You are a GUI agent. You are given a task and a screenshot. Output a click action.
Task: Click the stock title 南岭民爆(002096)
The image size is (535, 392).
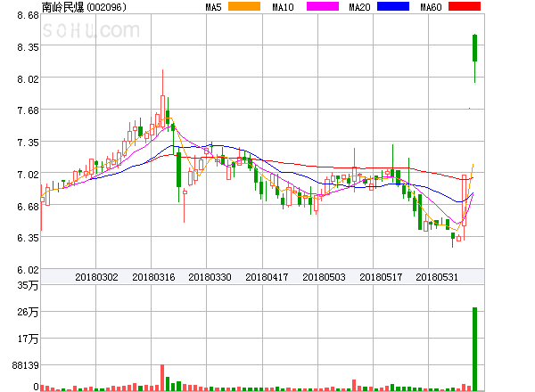click(x=84, y=7)
